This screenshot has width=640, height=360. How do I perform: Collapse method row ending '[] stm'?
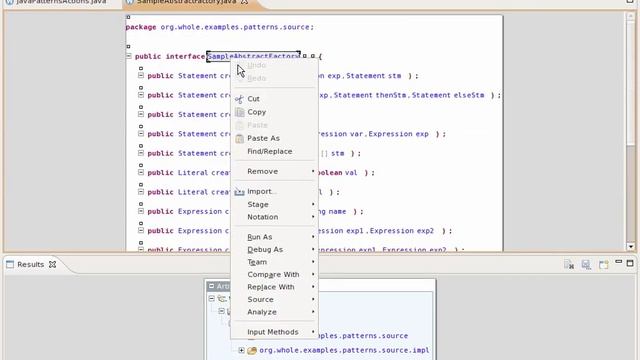(141, 153)
